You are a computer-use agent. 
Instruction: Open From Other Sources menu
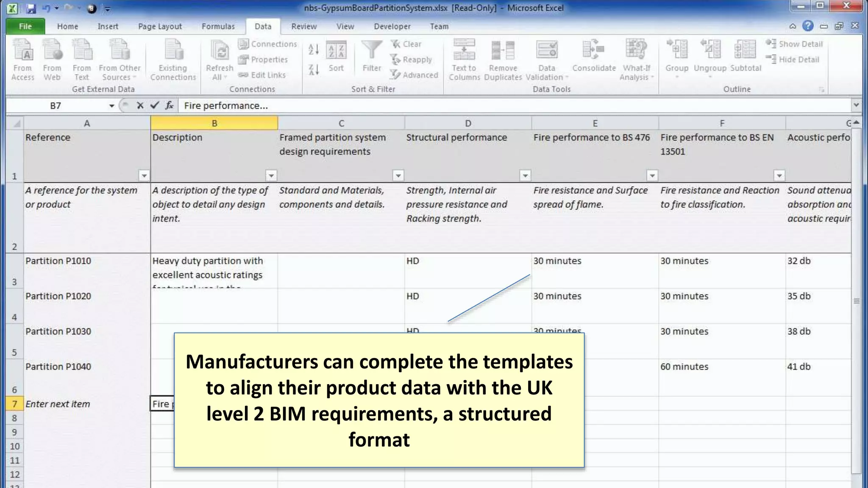coord(120,59)
